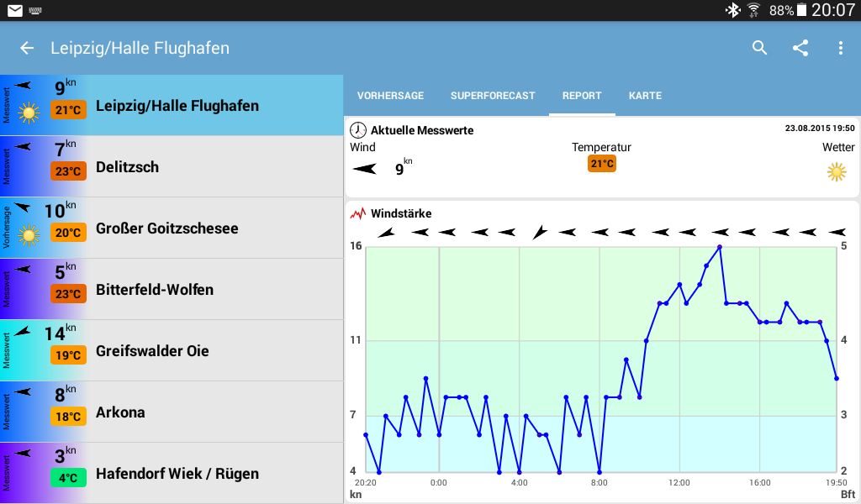
Task: Tap the downward-pointing wind arrow above the 4:00 mark
Action: point(540,233)
